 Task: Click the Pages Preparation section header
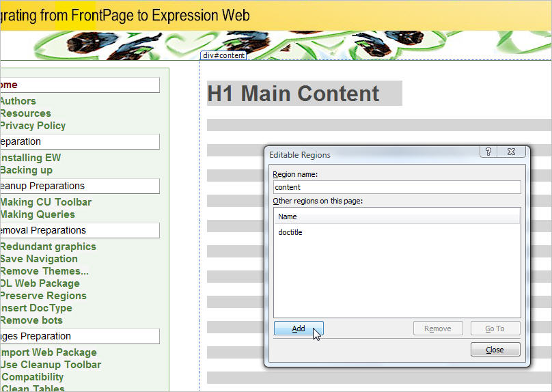click(79, 336)
